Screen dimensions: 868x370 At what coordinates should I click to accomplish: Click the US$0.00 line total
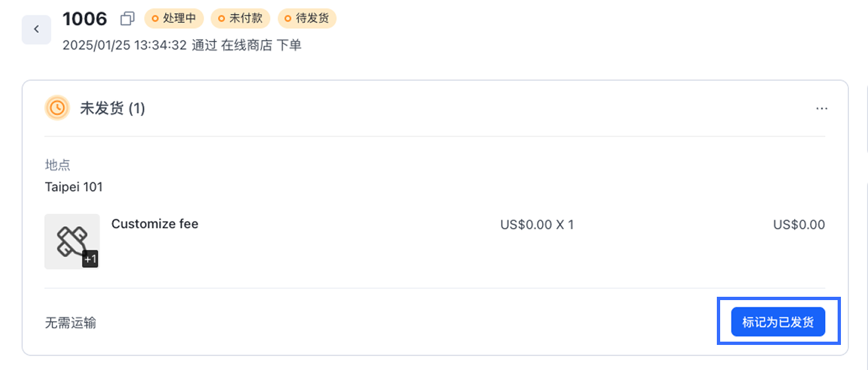tap(799, 225)
